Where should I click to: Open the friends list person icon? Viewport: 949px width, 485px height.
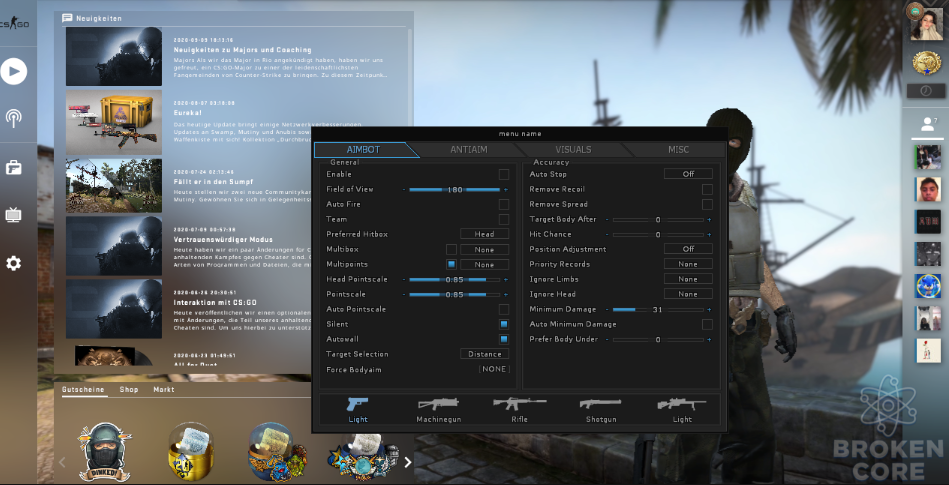tap(927, 125)
